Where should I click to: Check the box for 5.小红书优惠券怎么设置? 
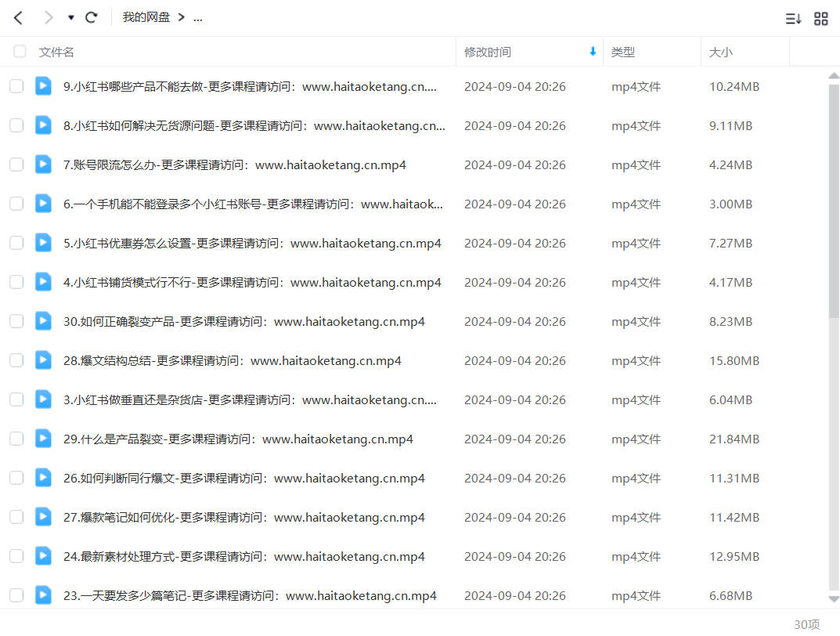click(16, 243)
